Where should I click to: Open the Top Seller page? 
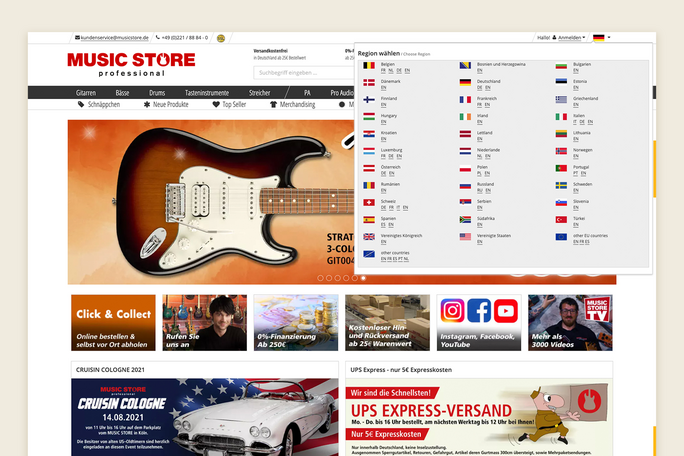229,104
